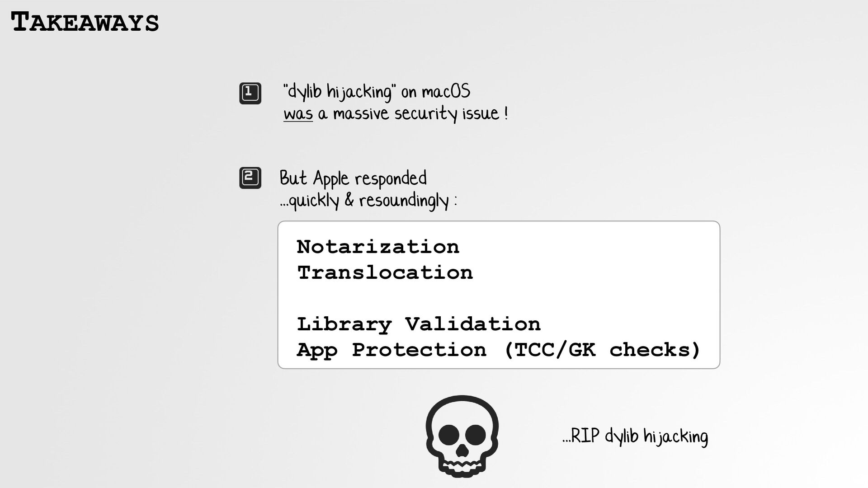Select the Notarization entry

[x=378, y=247]
